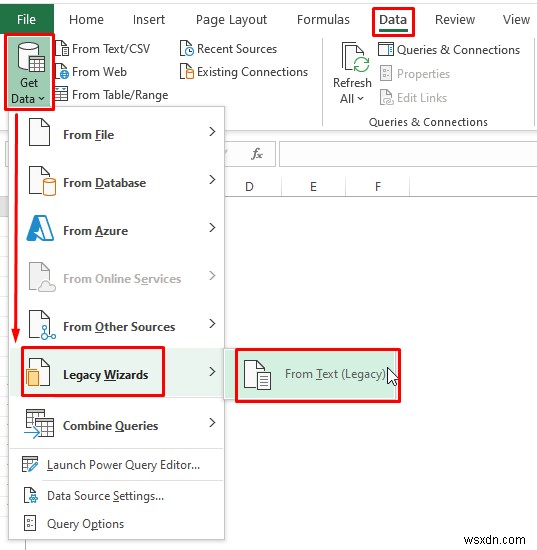This screenshot has width=537, height=550.
Task: Select column F header
Action: coord(377,186)
